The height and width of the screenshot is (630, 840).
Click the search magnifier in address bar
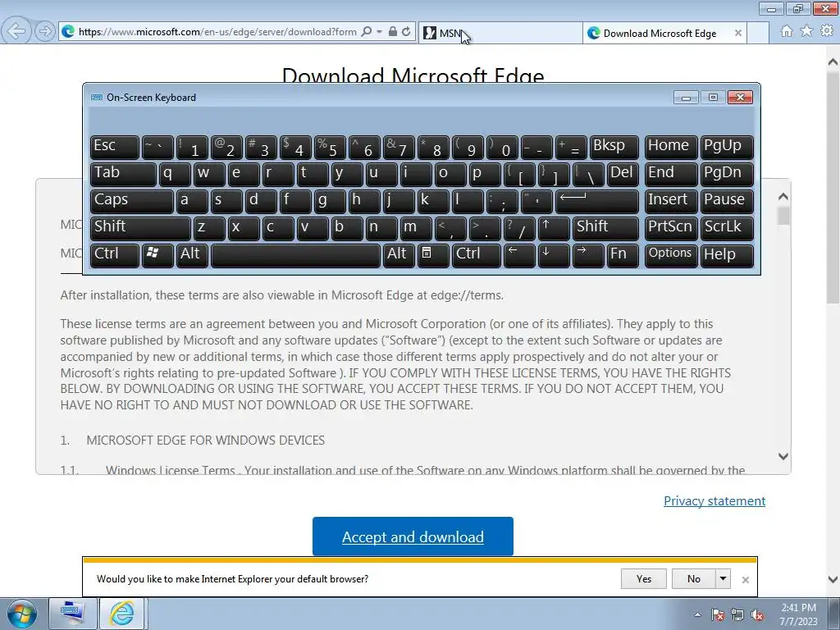tap(367, 32)
